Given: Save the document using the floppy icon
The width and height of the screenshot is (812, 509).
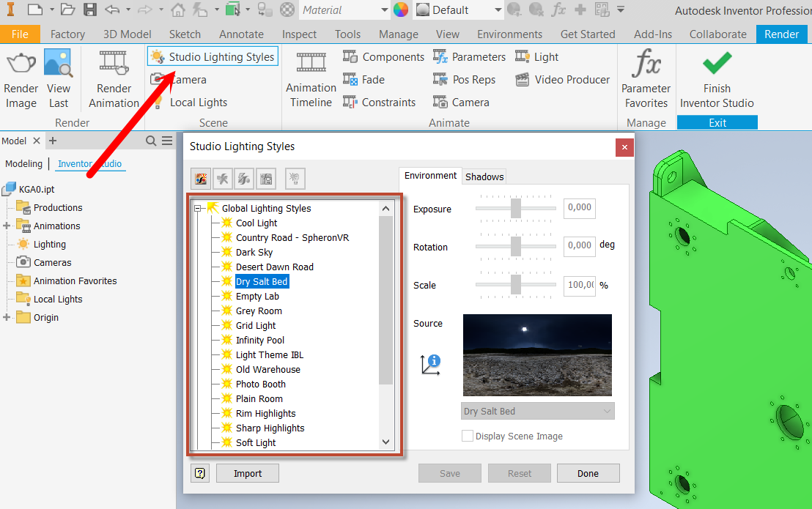Looking at the screenshot, I should tap(90, 10).
